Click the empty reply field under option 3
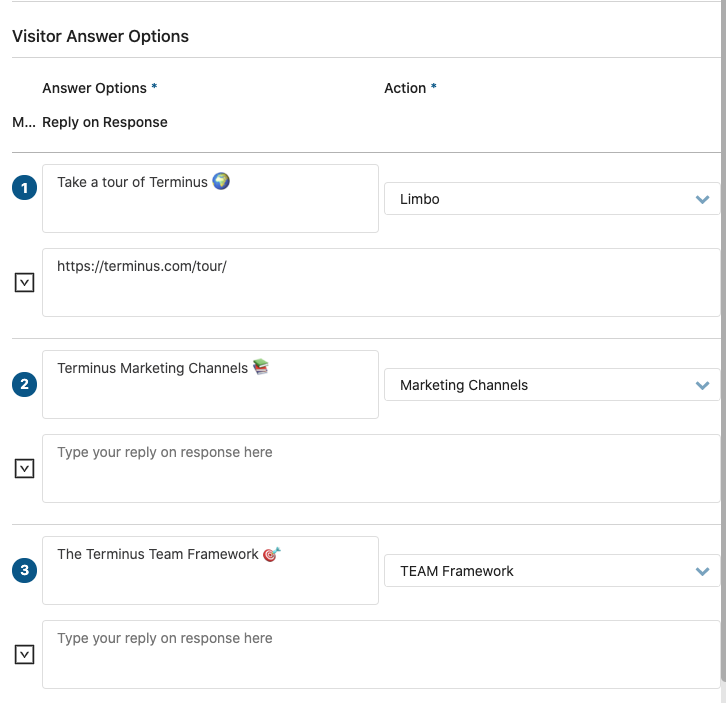Screen dimensions: 726x703 [381, 654]
